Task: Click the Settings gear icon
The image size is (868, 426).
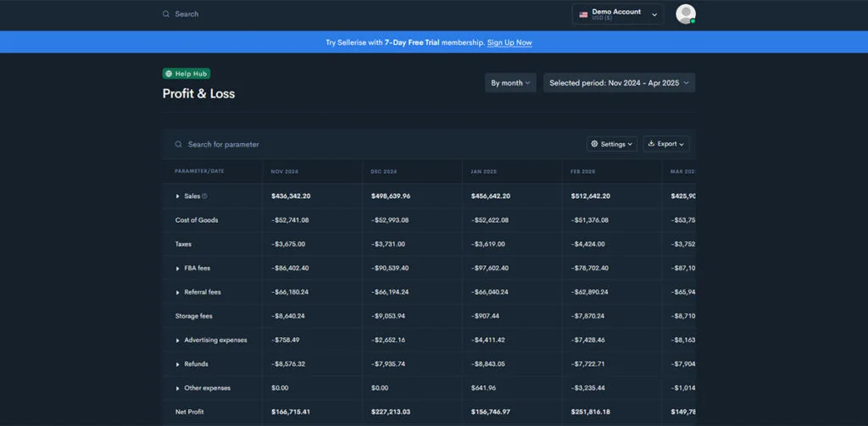Action: click(594, 144)
